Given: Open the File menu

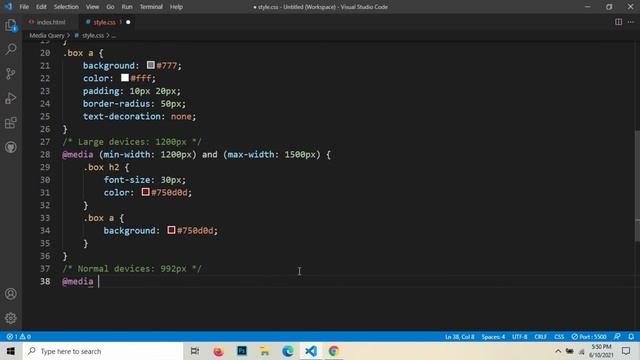Looking at the screenshot, I should (x=24, y=7).
